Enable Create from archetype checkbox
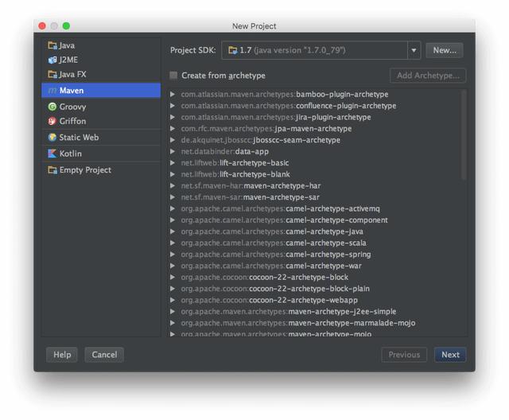509x420 pixels. click(x=173, y=76)
